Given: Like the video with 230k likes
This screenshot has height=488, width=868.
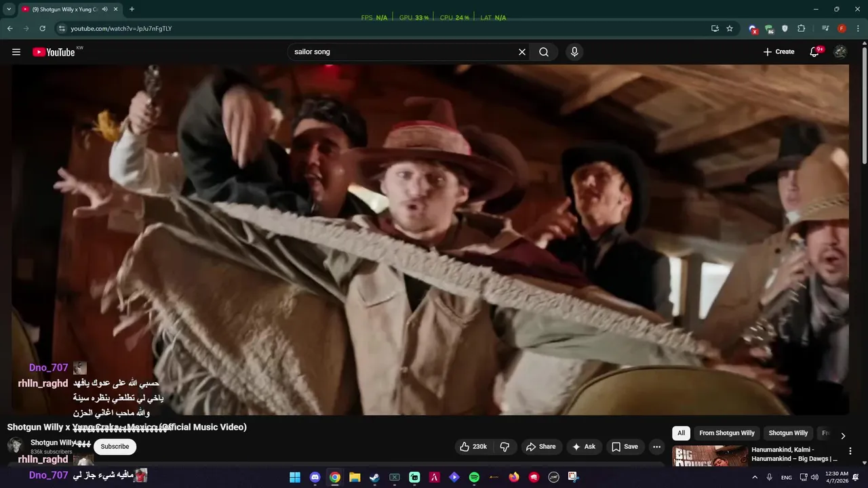Looking at the screenshot, I should (x=473, y=447).
